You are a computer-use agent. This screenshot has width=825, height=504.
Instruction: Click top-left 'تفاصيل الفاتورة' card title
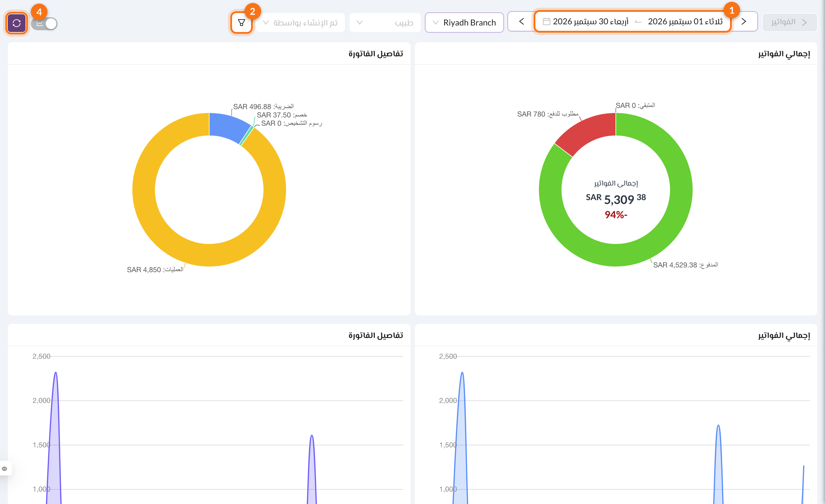376,54
